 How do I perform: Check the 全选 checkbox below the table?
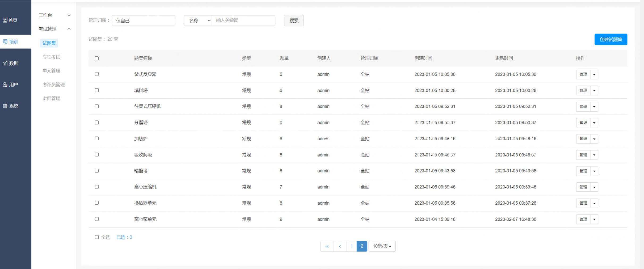(x=96, y=237)
